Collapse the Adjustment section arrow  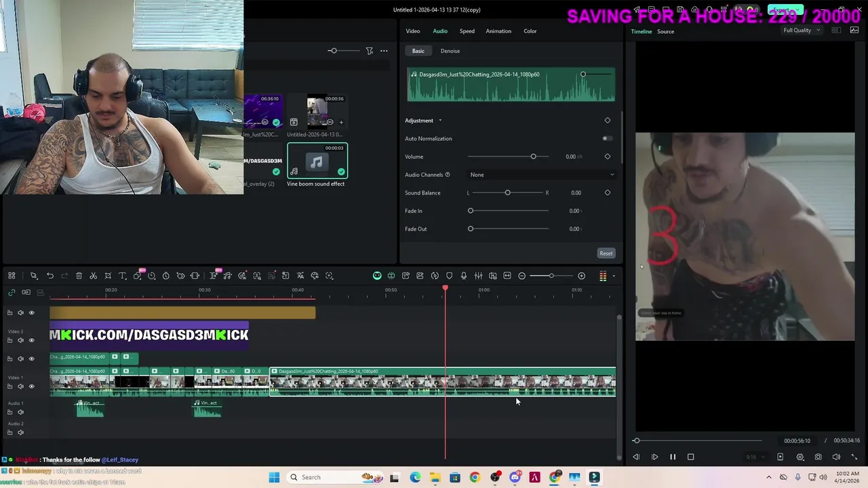[x=439, y=121]
